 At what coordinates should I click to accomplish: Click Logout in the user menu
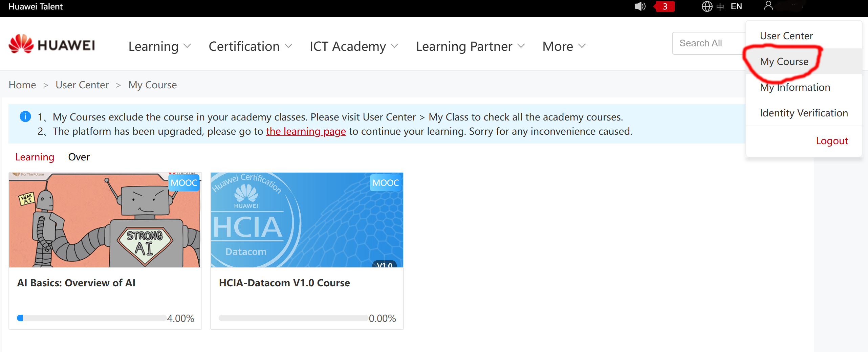point(832,141)
